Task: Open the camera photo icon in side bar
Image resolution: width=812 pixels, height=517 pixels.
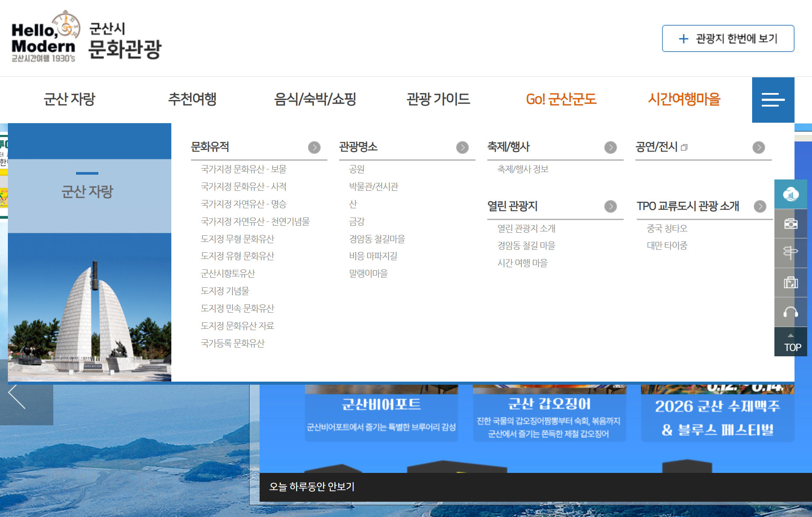Action: pos(791,224)
